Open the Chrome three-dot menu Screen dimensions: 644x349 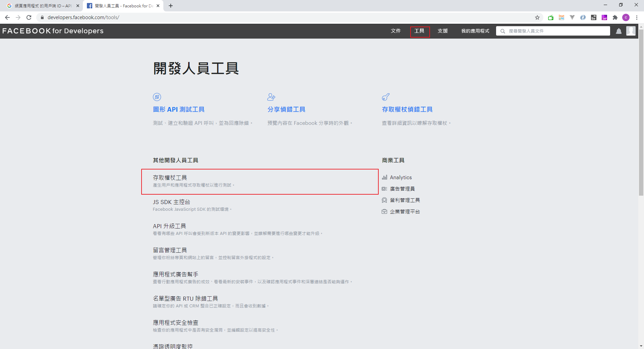click(x=637, y=17)
